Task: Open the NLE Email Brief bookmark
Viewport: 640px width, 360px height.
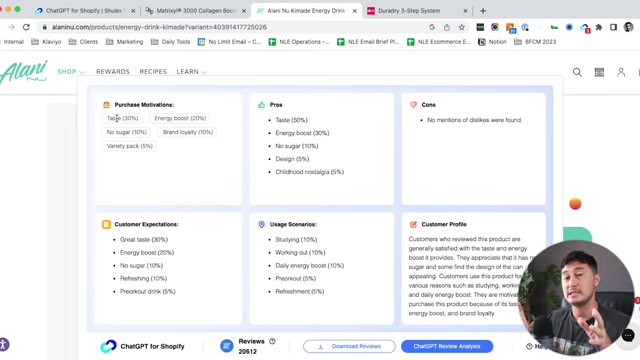Action: pyautogui.click(x=368, y=42)
